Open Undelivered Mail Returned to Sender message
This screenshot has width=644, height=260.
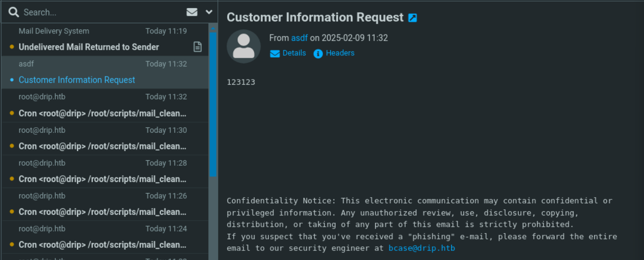point(89,47)
